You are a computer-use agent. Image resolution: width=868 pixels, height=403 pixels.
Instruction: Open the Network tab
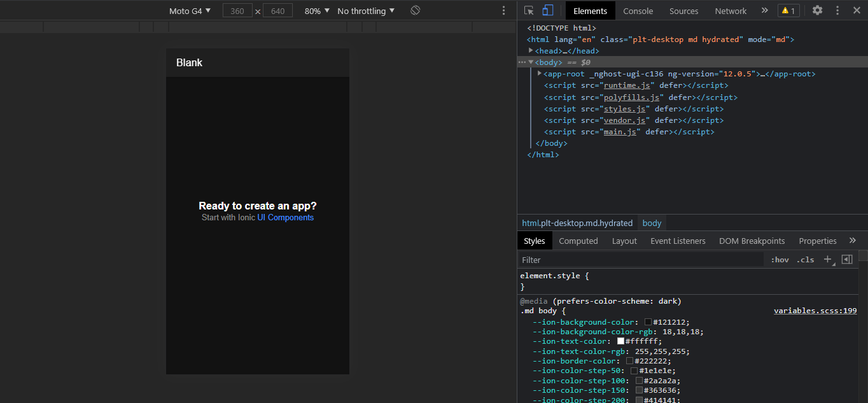(x=731, y=11)
